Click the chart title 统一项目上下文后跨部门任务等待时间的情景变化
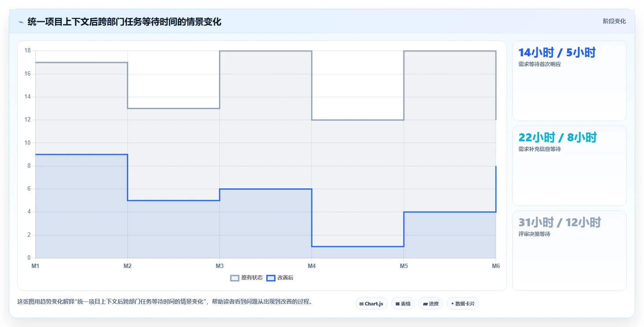 pyautogui.click(x=124, y=22)
